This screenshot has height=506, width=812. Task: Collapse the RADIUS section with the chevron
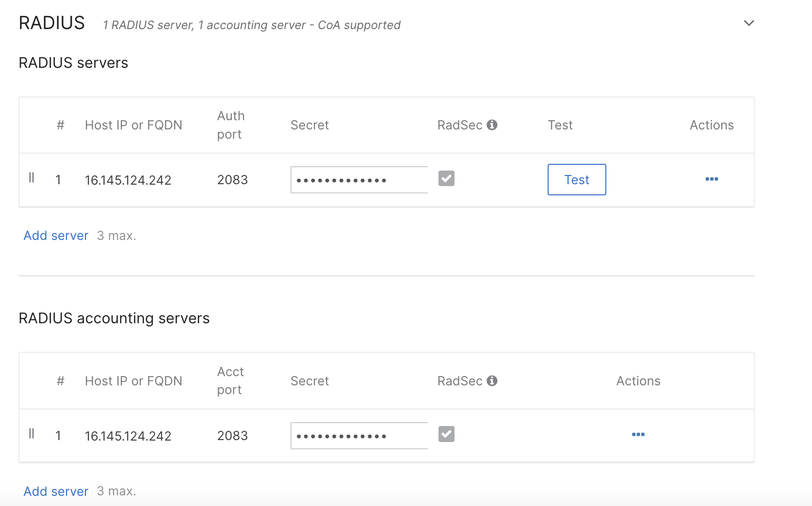pos(748,23)
